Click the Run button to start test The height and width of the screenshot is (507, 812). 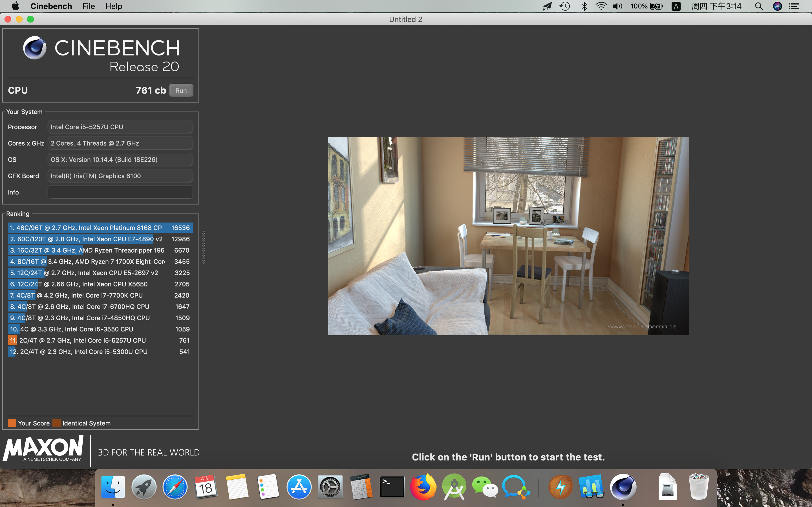tap(181, 90)
